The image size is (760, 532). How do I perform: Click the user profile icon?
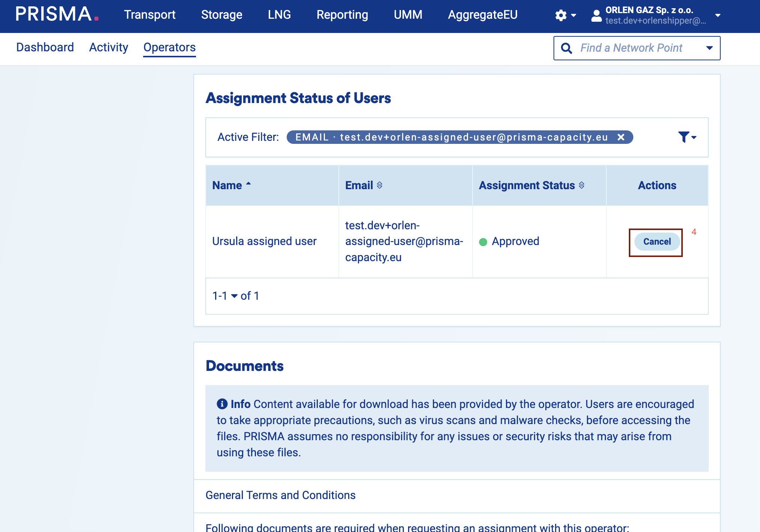coord(596,15)
